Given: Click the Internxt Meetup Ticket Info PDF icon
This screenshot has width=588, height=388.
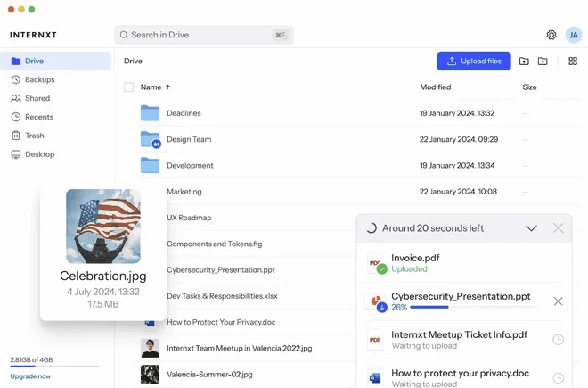Looking at the screenshot, I should [375, 340].
